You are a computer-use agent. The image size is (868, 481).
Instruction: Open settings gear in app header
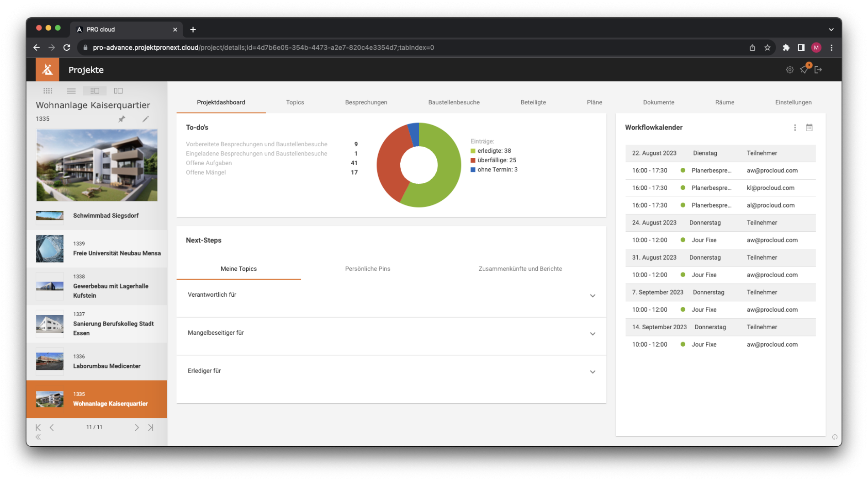tap(789, 69)
